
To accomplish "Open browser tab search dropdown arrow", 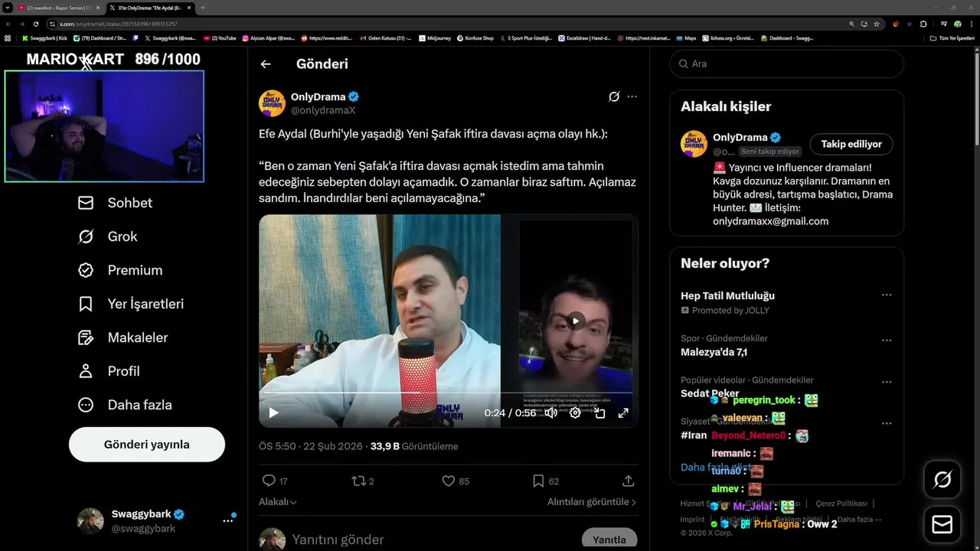I will click(x=8, y=8).
